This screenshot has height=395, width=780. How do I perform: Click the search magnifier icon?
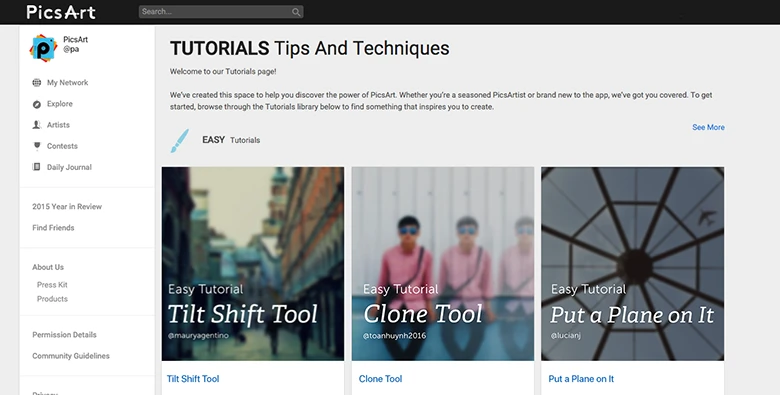[296, 12]
